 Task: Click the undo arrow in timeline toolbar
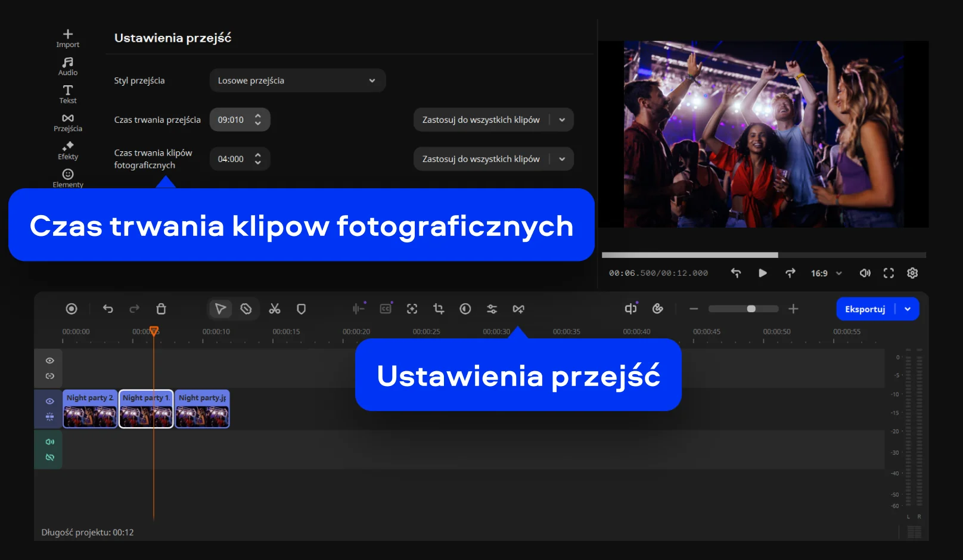pyautogui.click(x=108, y=309)
